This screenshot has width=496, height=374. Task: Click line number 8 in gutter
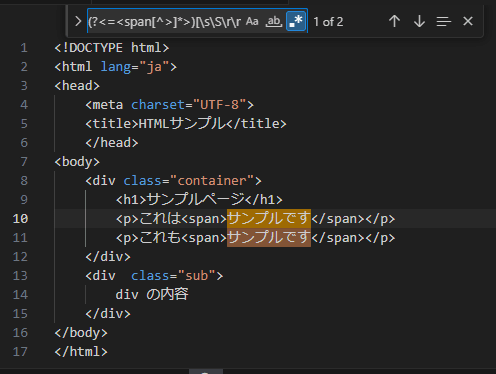coord(24,181)
